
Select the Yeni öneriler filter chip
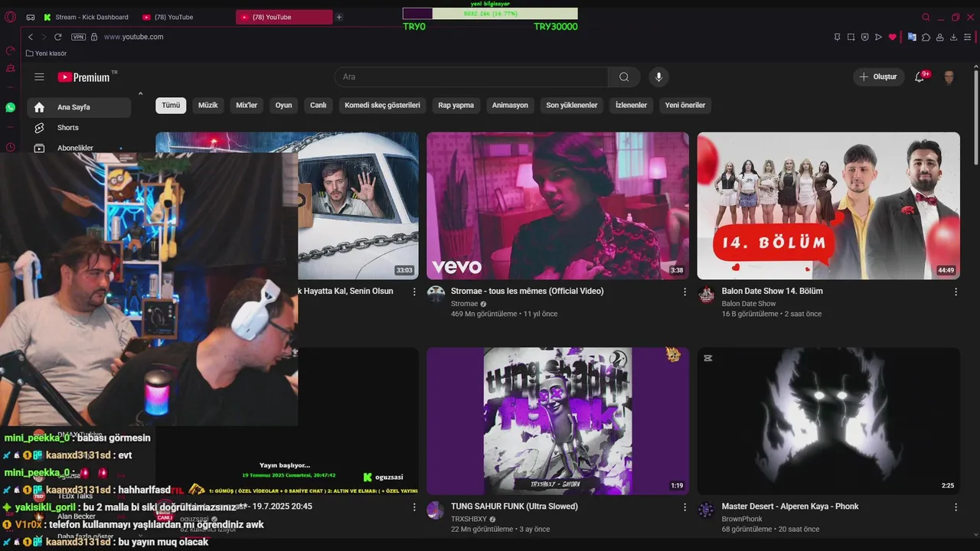685,105
